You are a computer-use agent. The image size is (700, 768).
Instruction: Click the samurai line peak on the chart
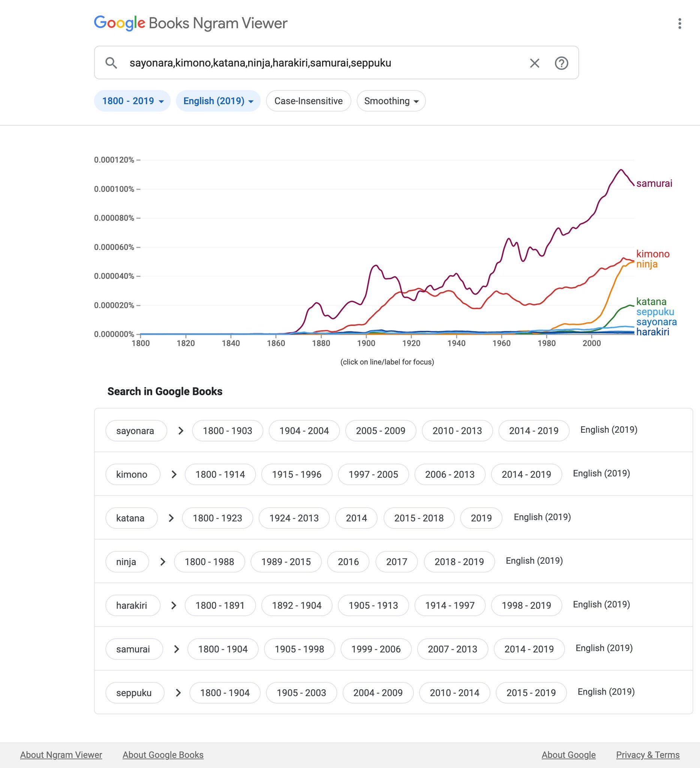pyautogui.click(x=621, y=170)
